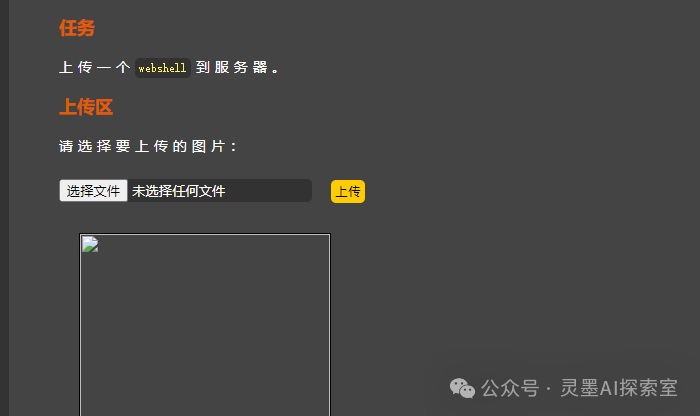Image resolution: width=700 pixels, height=416 pixels.
Task: Click the yellow 上传 upload button
Action: [x=348, y=191]
